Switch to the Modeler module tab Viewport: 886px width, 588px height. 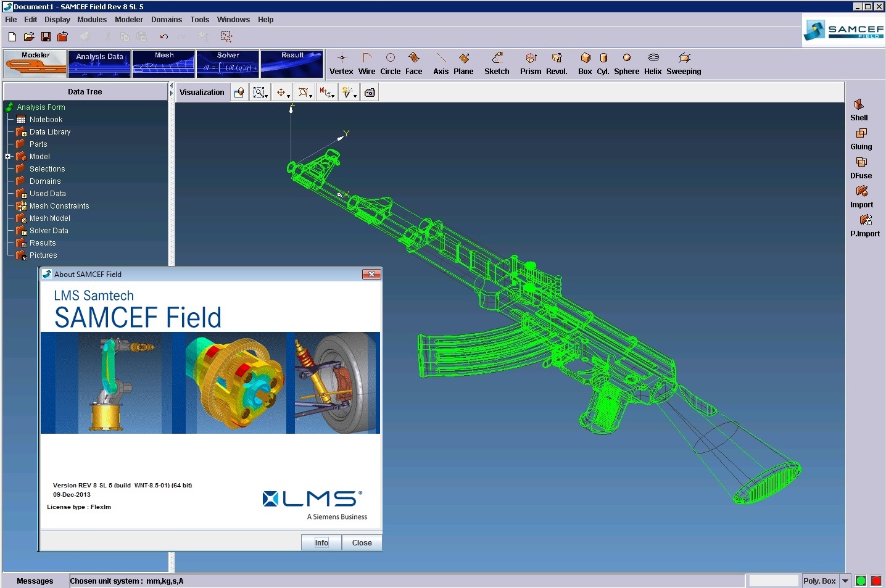click(35, 64)
